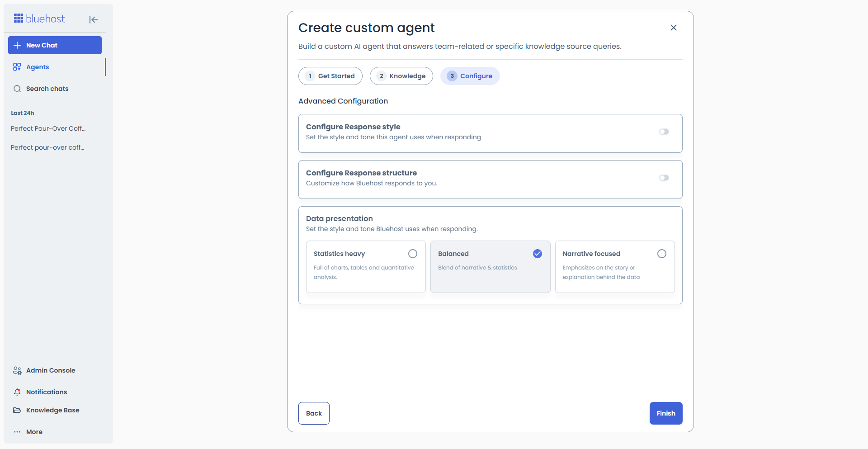Close the Create custom agent dialog
This screenshot has width=868, height=449.
pyautogui.click(x=673, y=28)
